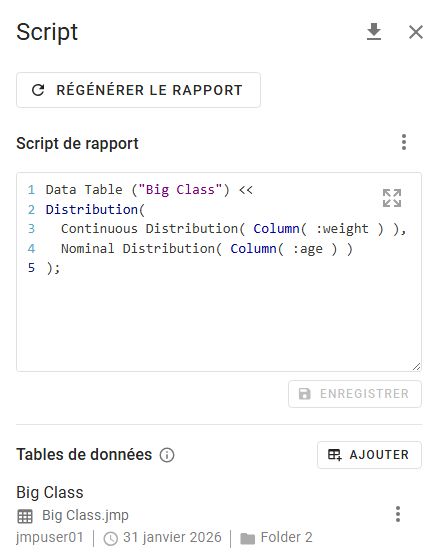Click the Big Class data table title
This screenshot has width=438, height=560.
coord(50,492)
